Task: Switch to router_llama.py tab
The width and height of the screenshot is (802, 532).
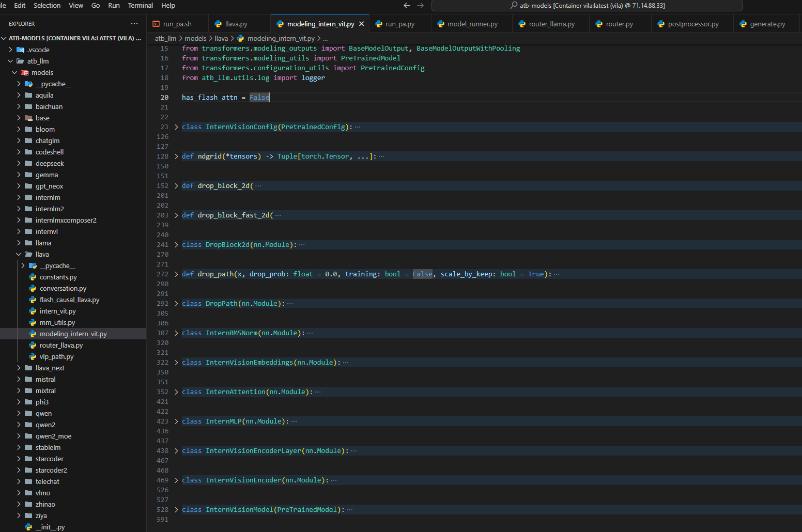Action: click(551, 24)
